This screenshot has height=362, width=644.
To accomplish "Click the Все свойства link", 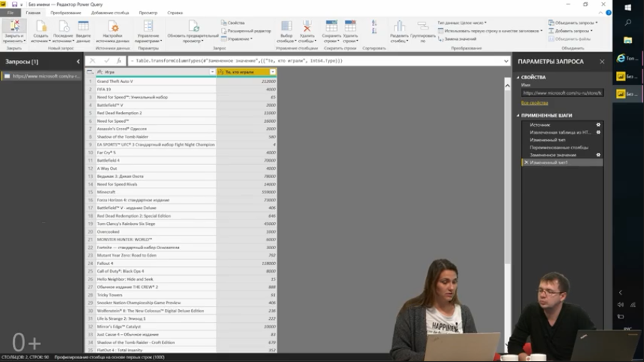I will 534,103.
